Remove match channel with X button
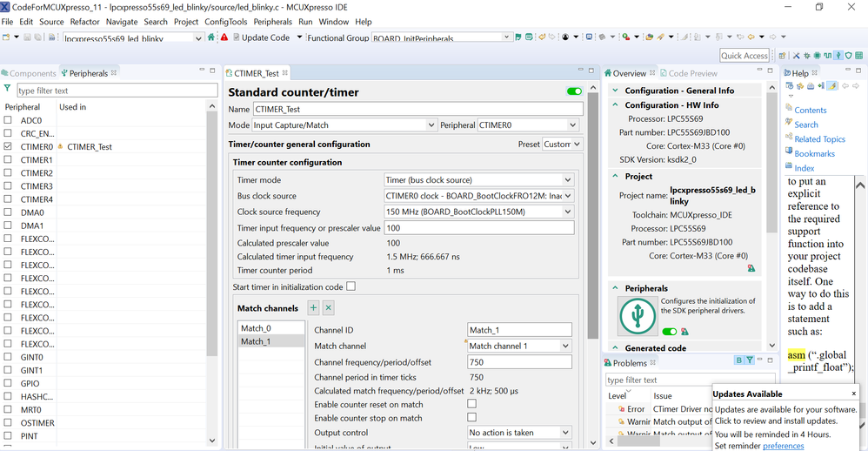Viewport: 868px width, 451px height. 328,308
